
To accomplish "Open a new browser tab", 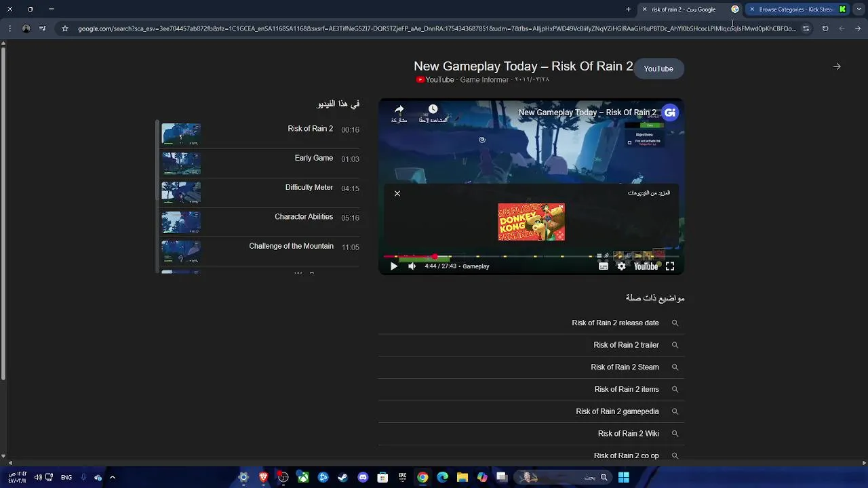I will [628, 9].
